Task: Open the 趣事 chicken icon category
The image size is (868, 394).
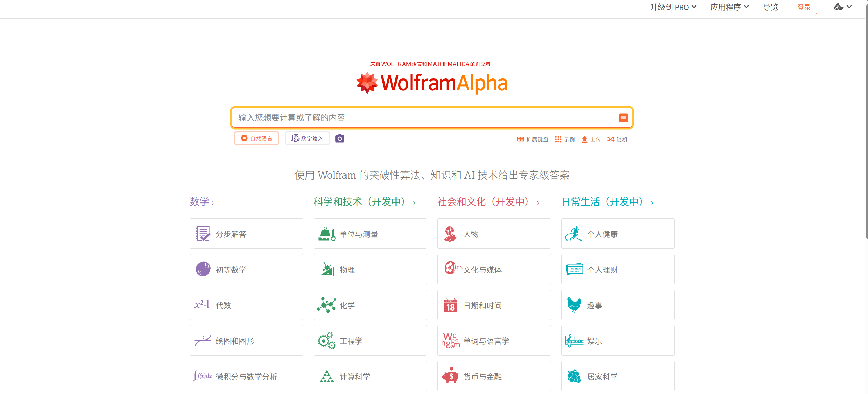Action: pyautogui.click(x=618, y=305)
